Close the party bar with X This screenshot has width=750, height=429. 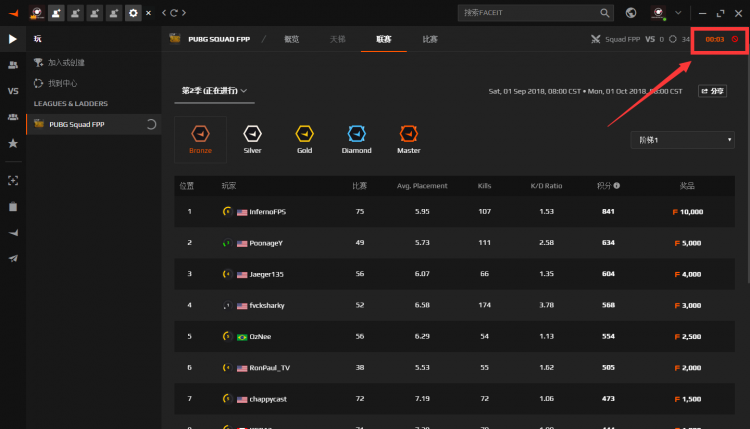click(x=148, y=13)
